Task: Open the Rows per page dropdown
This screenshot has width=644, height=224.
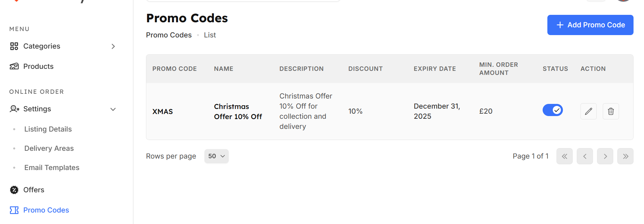Action: coord(216,156)
